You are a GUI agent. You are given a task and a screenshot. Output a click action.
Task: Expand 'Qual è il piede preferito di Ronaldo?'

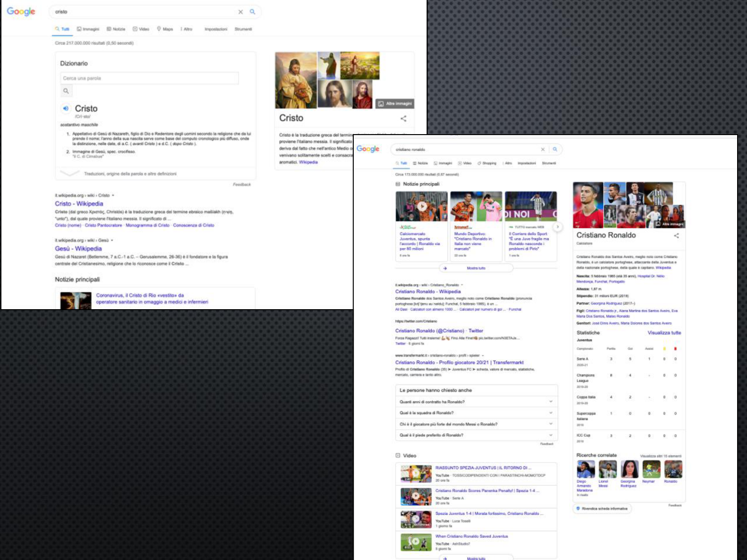(476, 435)
